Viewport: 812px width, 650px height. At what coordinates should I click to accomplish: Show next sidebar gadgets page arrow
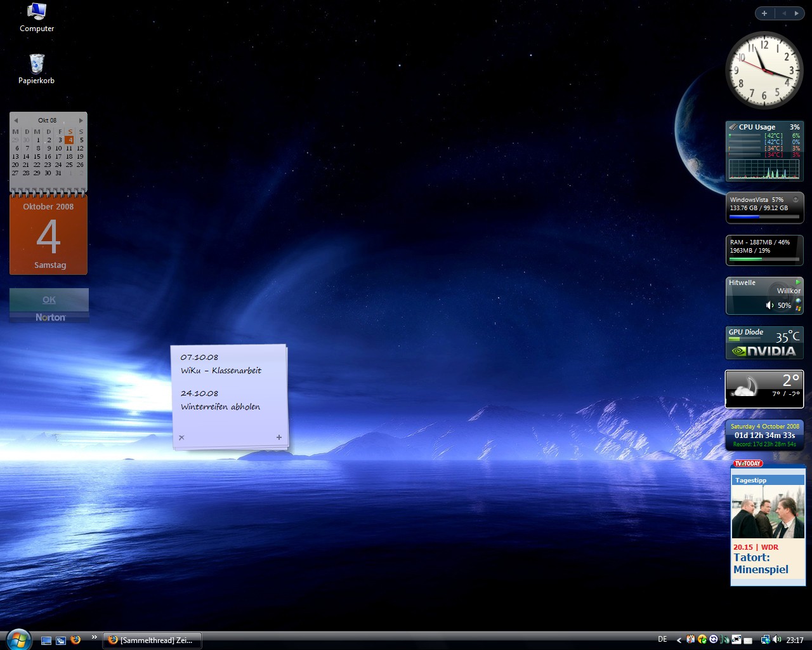pos(797,13)
